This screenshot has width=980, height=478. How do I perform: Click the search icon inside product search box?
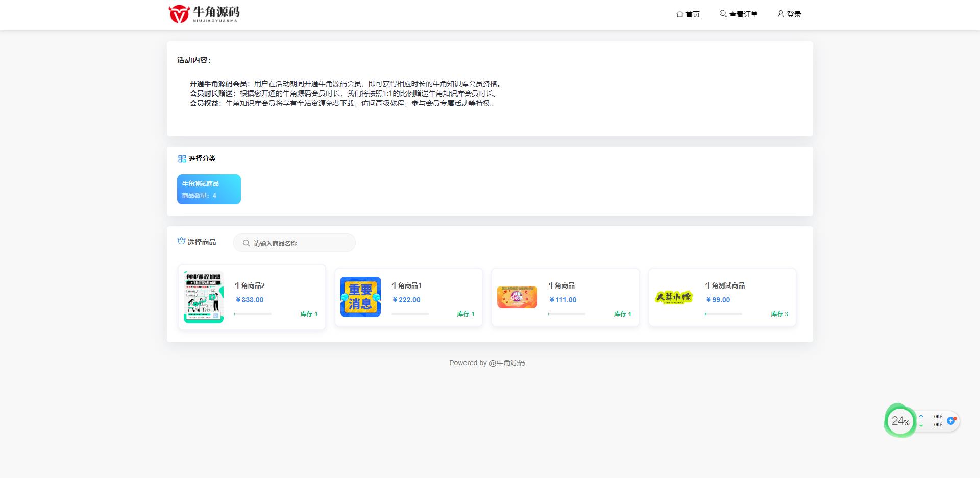[x=246, y=243]
